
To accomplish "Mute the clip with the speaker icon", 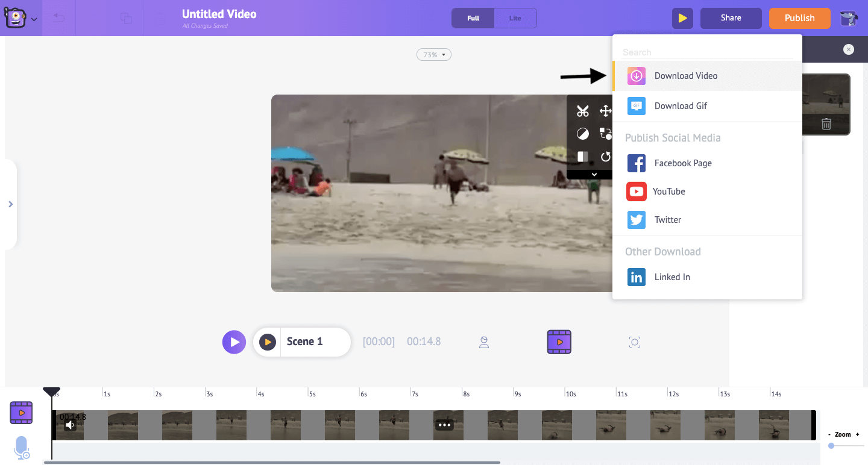I will click(71, 425).
